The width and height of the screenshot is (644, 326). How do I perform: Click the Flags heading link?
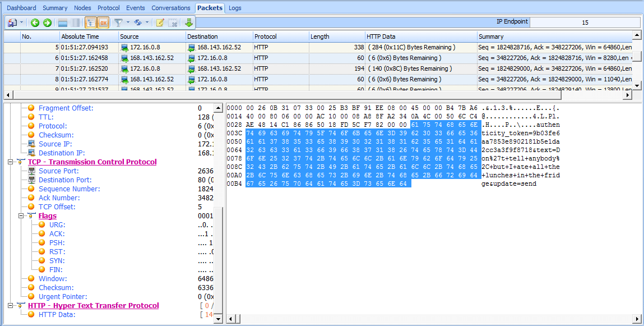[x=48, y=216]
